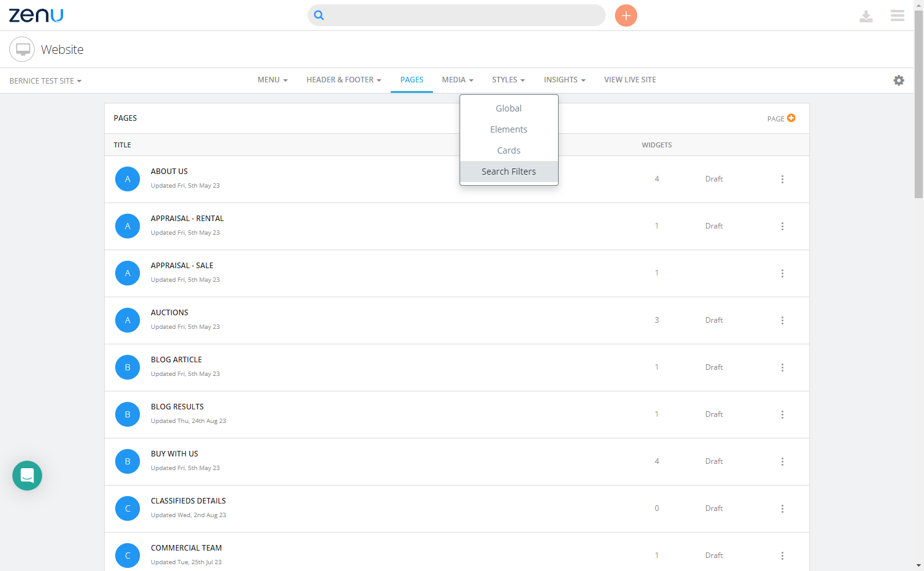The width and height of the screenshot is (924, 571).
Task: Expand the MEDIA dropdown
Action: (458, 80)
